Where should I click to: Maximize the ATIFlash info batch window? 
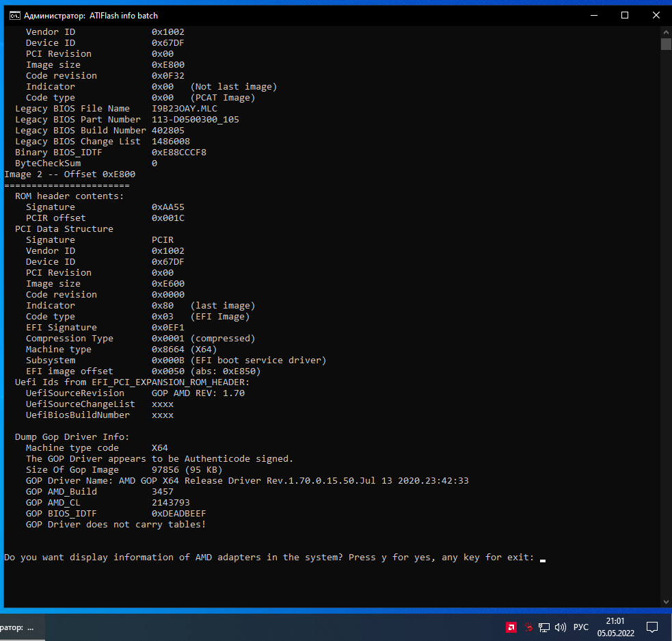(x=625, y=16)
